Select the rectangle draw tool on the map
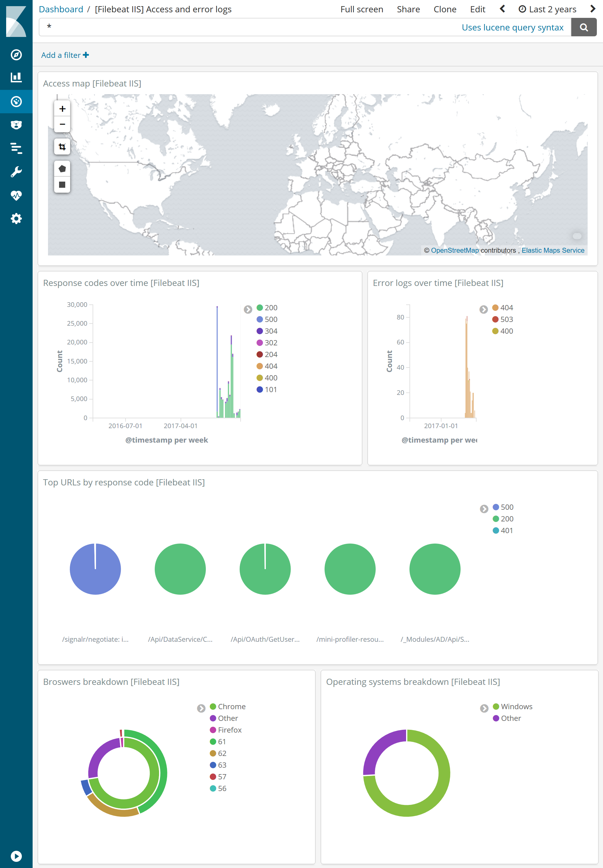This screenshot has height=868, width=603. [x=62, y=185]
